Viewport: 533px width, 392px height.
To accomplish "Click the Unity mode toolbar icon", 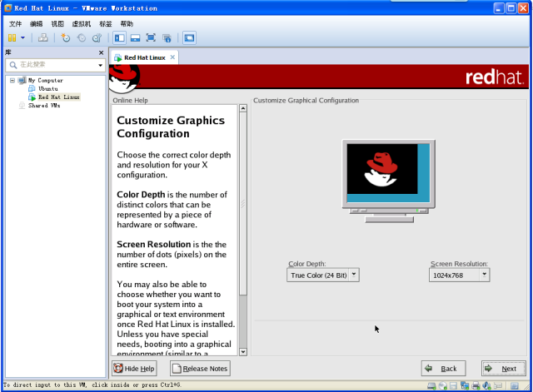I will pyautogui.click(x=167, y=37).
